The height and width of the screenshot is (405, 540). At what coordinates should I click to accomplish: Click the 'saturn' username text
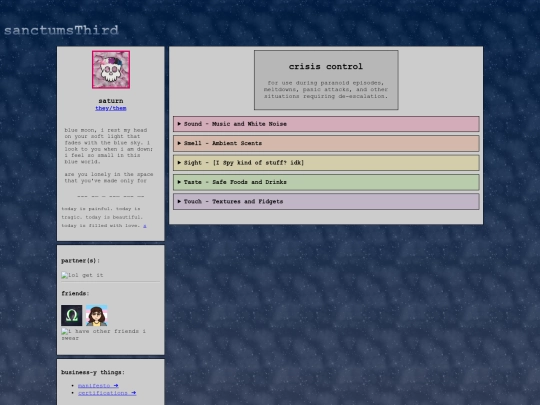[111, 101]
